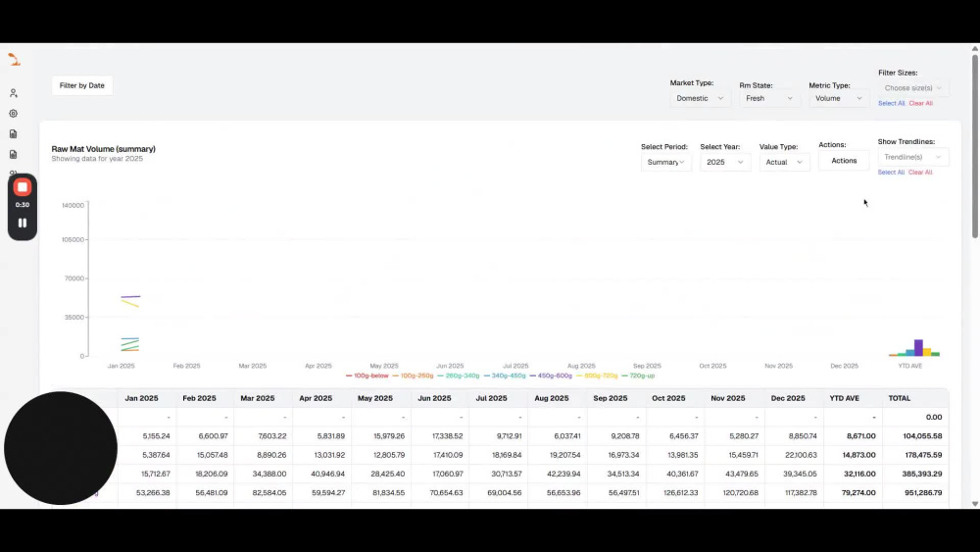Open the Rm State dropdown showing Fresh

click(769, 98)
